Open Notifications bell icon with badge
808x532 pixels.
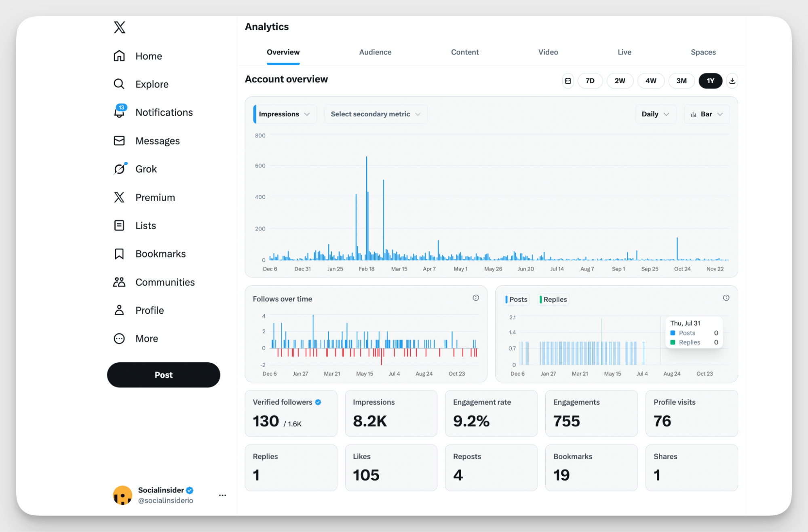119,112
